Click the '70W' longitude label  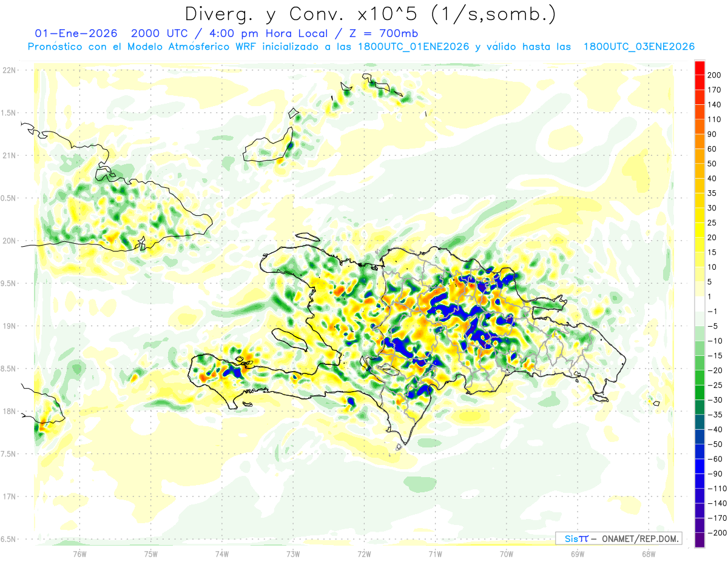point(507,554)
